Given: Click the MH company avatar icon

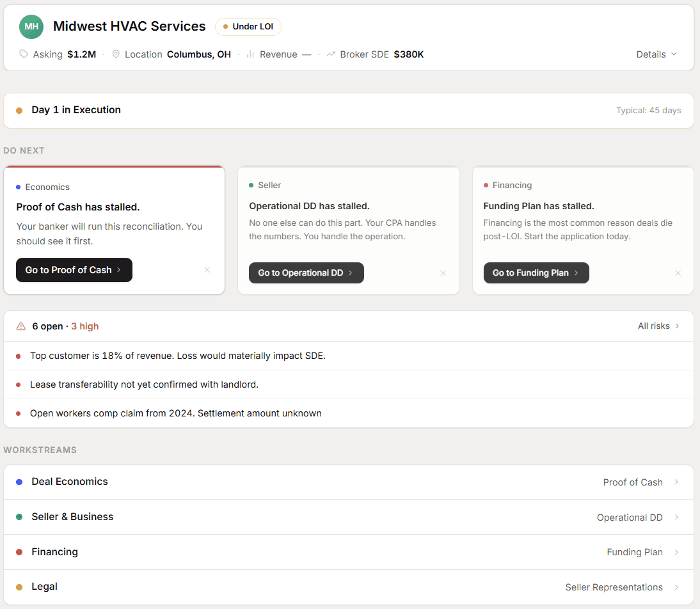Looking at the screenshot, I should coord(31,26).
